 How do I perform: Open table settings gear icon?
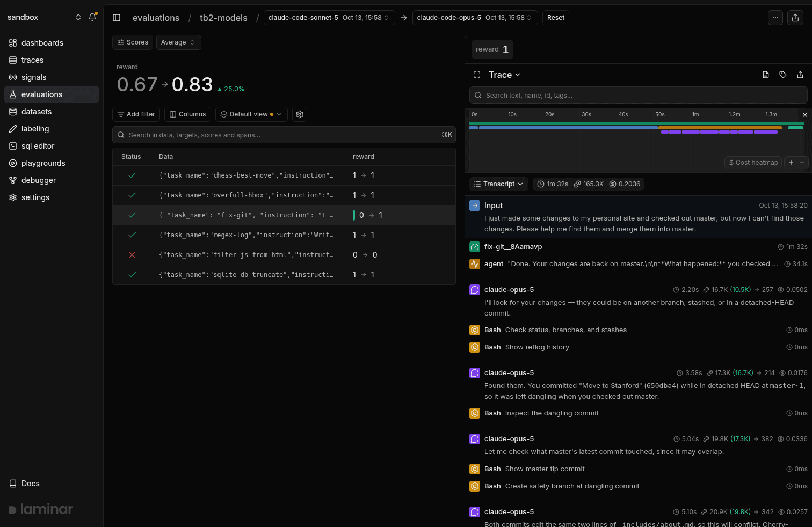point(300,114)
